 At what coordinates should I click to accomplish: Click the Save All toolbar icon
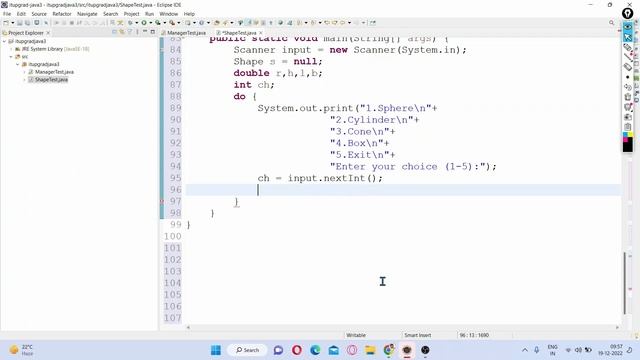[27, 23]
